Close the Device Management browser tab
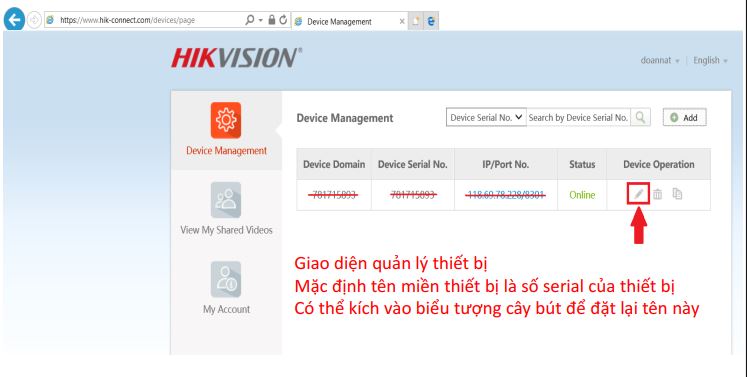Viewport: 747px width, 377px height. click(x=402, y=21)
